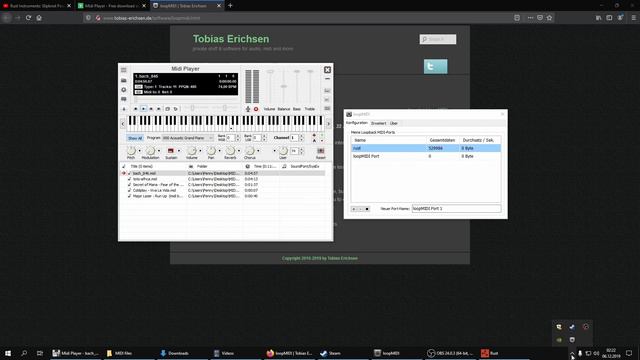Image resolution: width=640 pixels, height=360 pixels.
Task: Open the Downloads window from taskbar
Action: [182, 353]
